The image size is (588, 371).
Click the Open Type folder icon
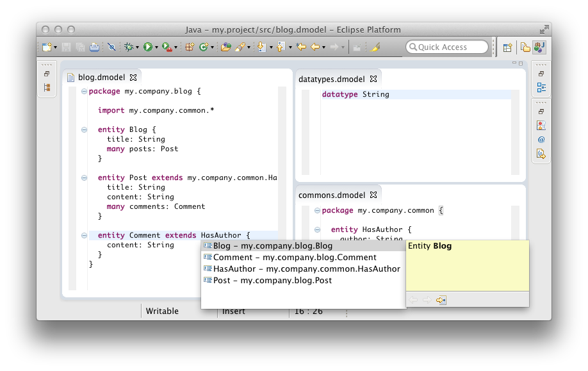pyautogui.click(x=225, y=47)
